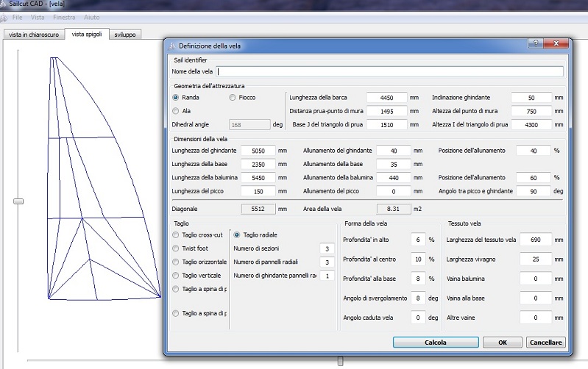Edit the Larghezza del tessuto vela value

pos(536,240)
